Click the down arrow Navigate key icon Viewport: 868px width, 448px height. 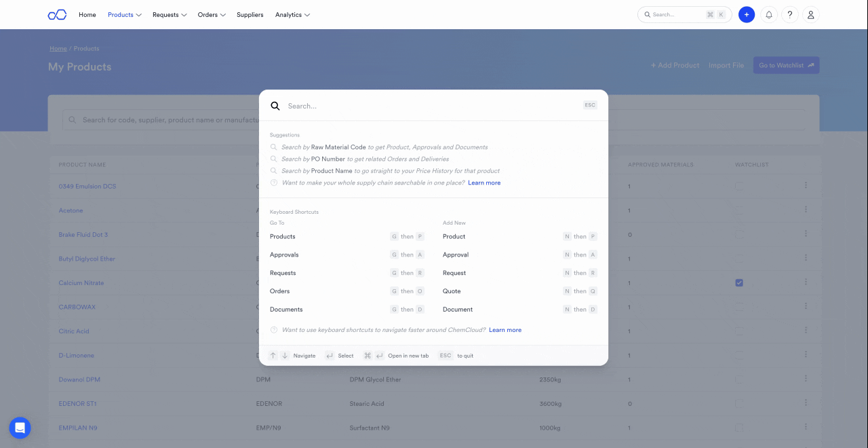285,356
